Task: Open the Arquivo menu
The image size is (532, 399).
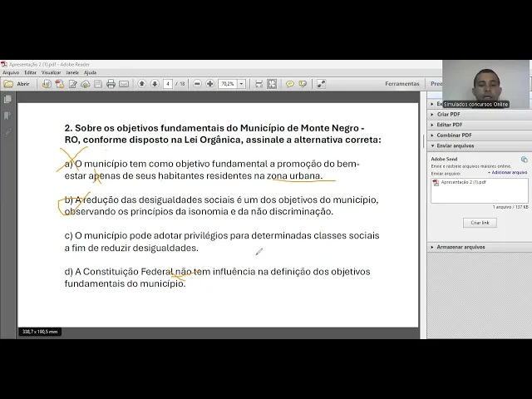Action: click(11, 72)
